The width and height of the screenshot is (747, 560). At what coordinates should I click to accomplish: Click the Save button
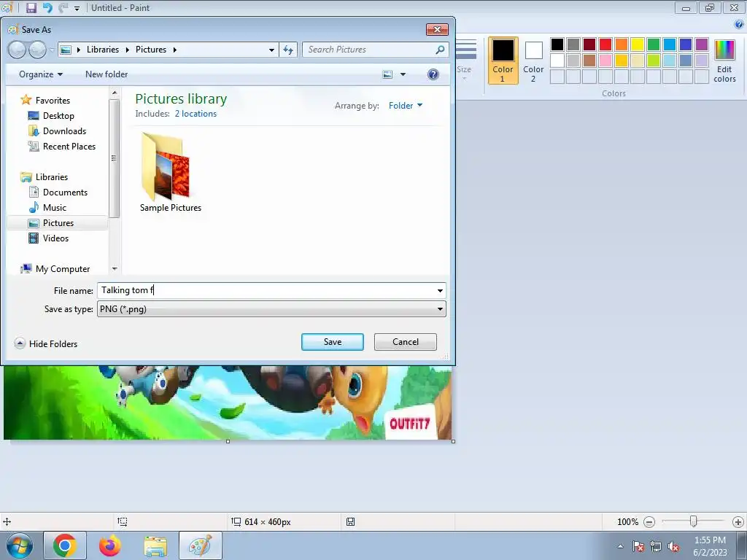pos(333,342)
